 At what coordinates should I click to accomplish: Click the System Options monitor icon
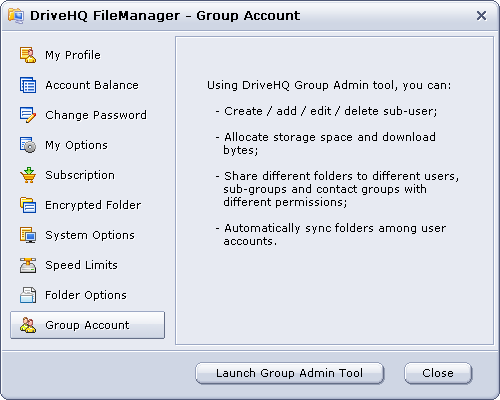[28, 235]
